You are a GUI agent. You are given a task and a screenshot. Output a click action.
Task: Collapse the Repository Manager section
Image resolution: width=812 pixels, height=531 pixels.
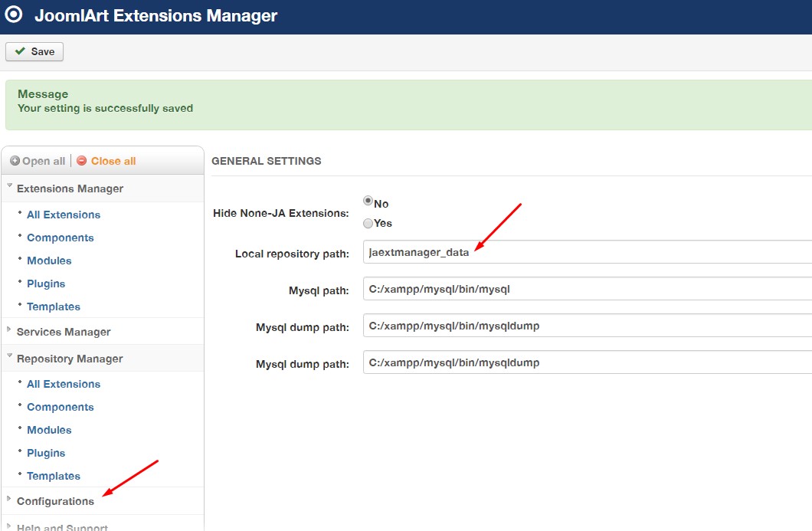pos(70,359)
